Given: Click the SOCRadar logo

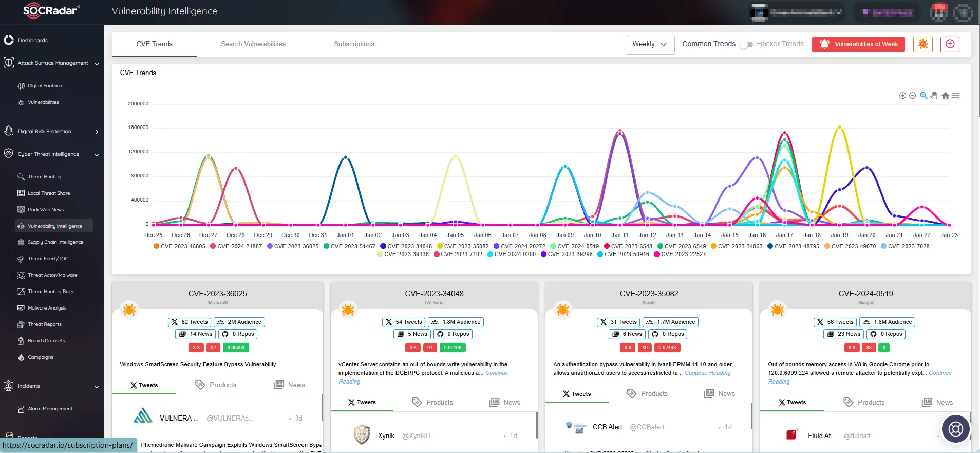Looking at the screenshot, I should coord(51,11).
